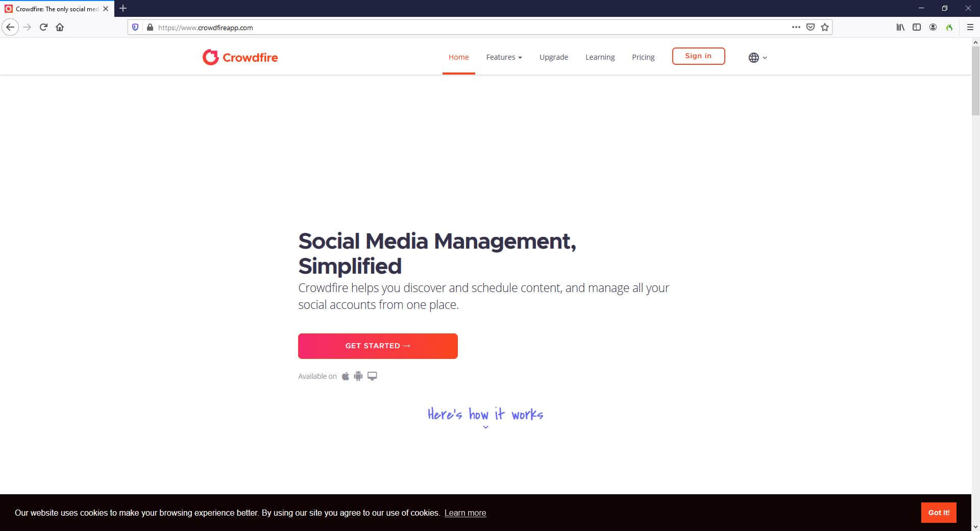Click chevron below Here's how it works
980x531 pixels.
pos(485,427)
